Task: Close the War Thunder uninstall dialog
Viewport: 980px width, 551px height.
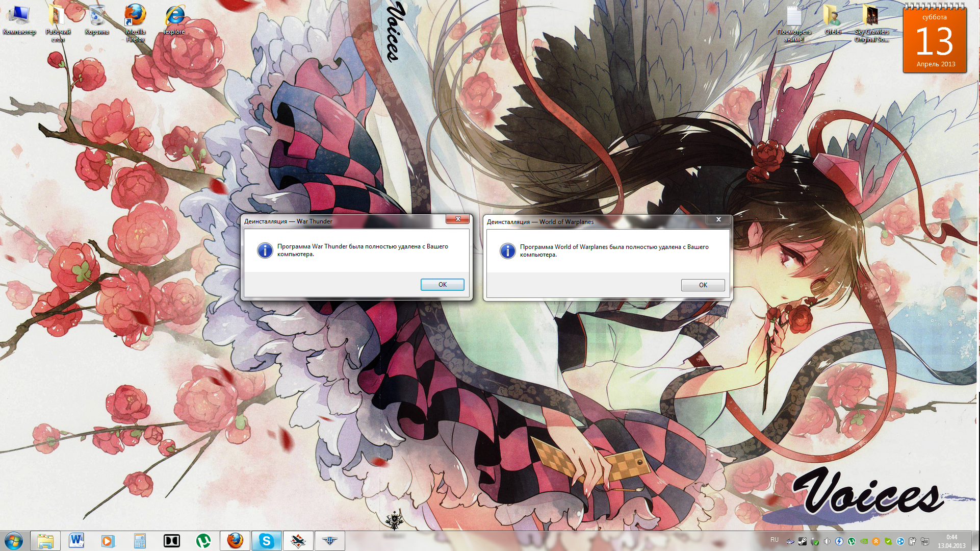Action: [457, 219]
